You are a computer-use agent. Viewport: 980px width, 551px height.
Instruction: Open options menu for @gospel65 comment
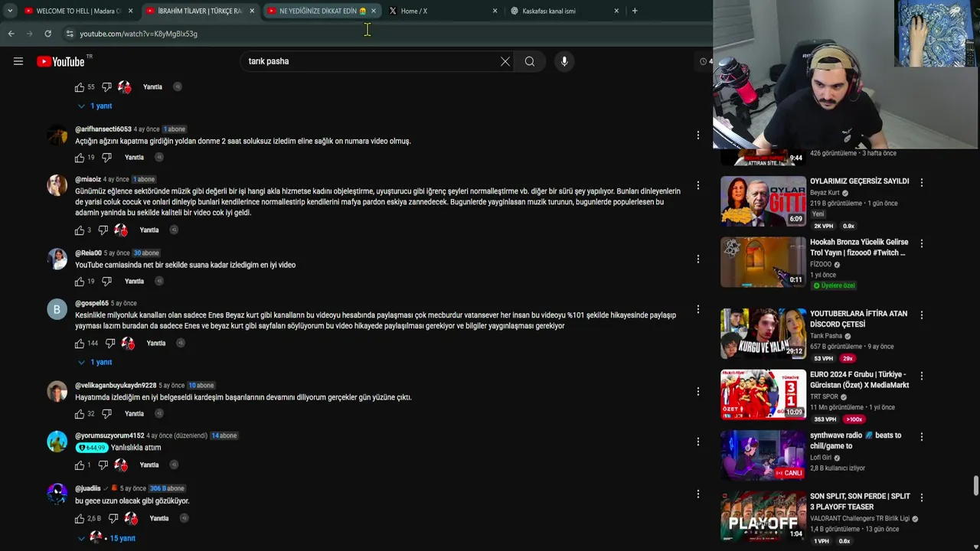(x=697, y=309)
